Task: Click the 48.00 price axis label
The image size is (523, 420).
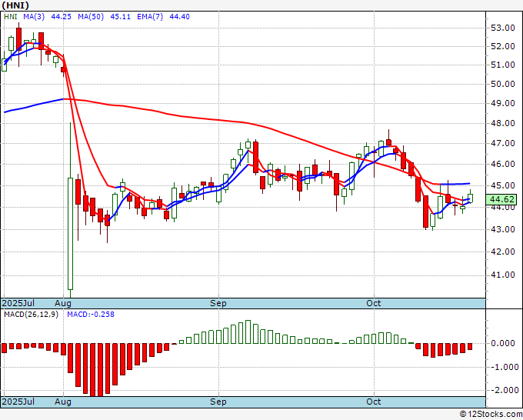Action: [503, 123]
